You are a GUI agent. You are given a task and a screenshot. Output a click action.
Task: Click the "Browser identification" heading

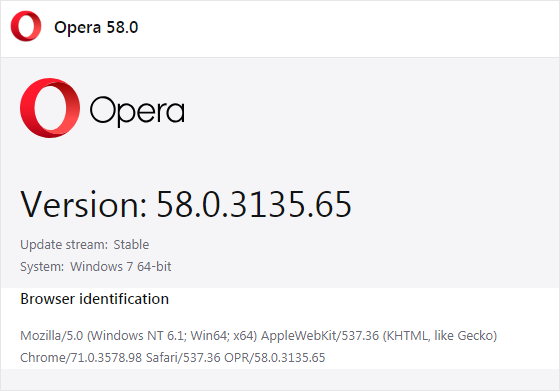[95, 299]
